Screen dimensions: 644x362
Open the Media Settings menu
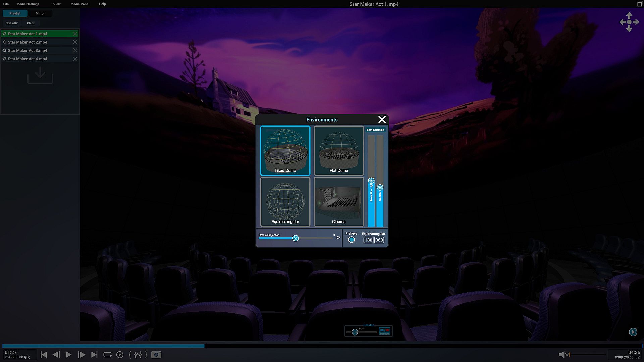click(28, 4)
